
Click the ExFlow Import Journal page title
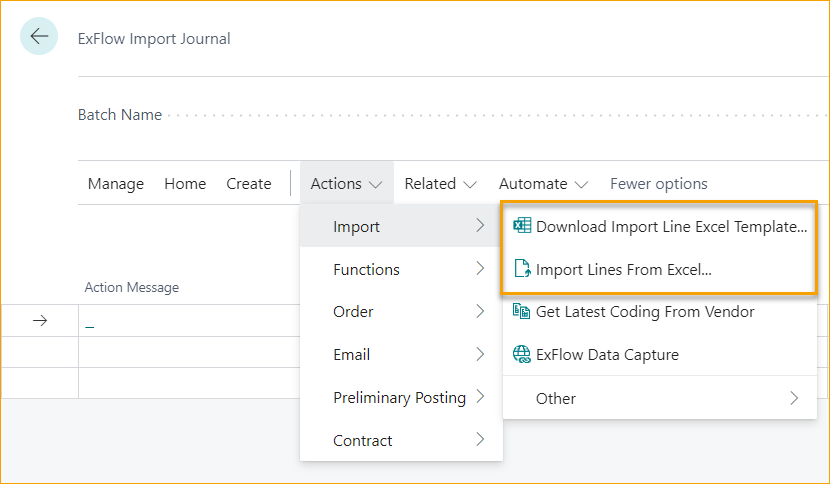(x=154, y=39)
